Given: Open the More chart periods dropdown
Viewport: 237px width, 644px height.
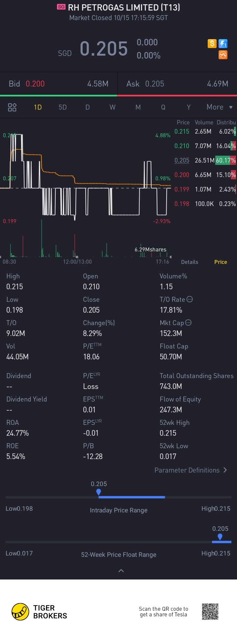Looking at the screenshot, I should tap(220, 107).
